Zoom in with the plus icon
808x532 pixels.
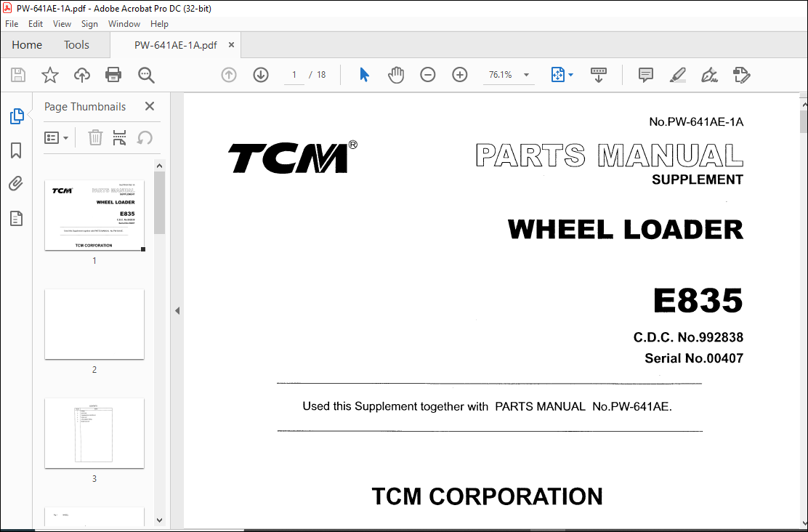click(x=460, y=75)
